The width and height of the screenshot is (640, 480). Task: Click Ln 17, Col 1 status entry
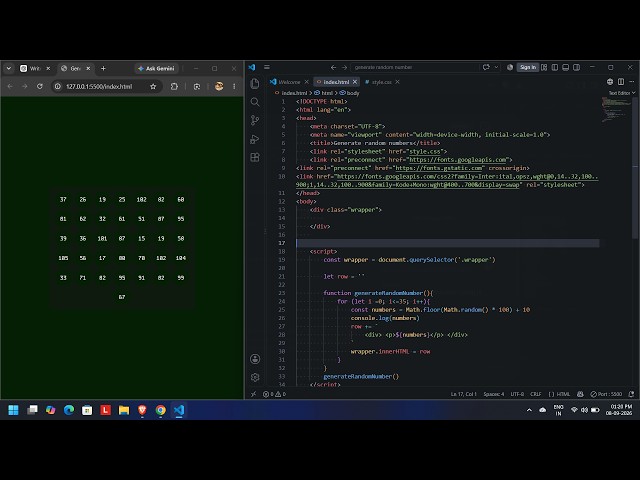click(463, 394)
